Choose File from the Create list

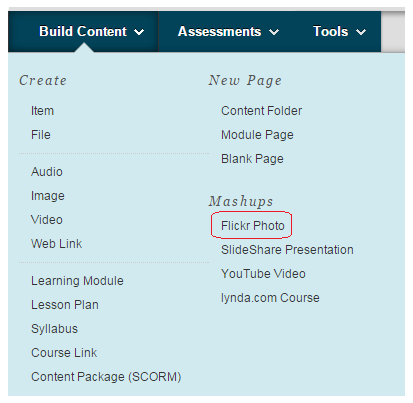(x=41, y=135)
